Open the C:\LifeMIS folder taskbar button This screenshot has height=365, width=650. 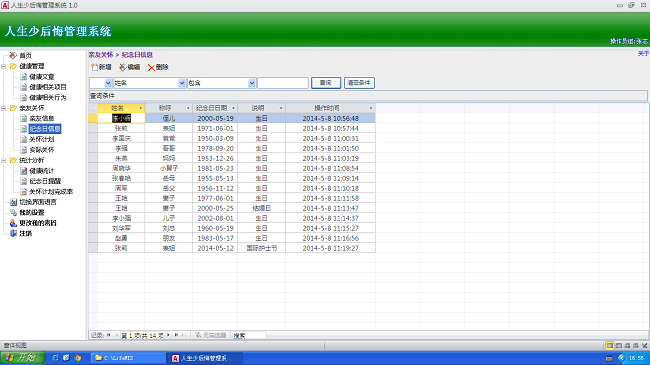pos(128,358)
